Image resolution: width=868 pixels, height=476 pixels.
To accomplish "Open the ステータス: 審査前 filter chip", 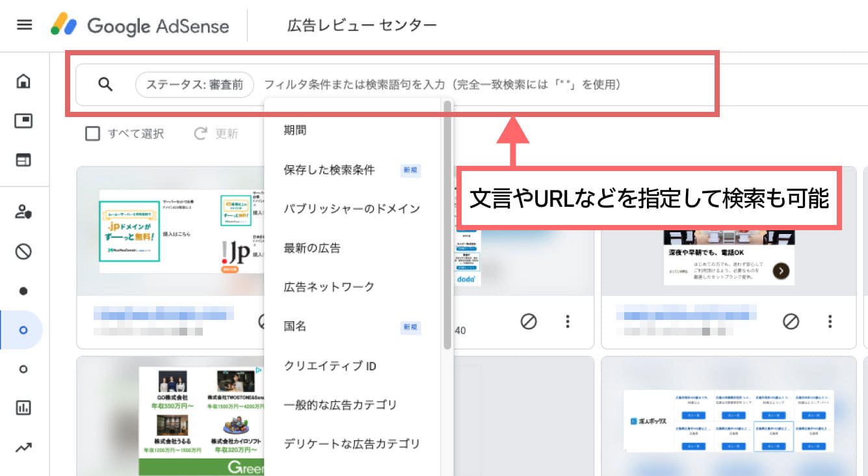I will point(194,85).
